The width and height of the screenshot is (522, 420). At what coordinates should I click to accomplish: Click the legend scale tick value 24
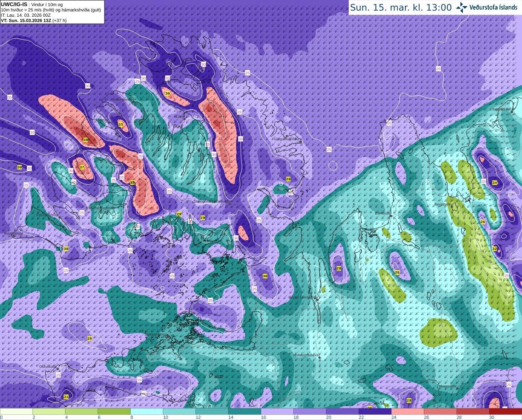[394, 417]
